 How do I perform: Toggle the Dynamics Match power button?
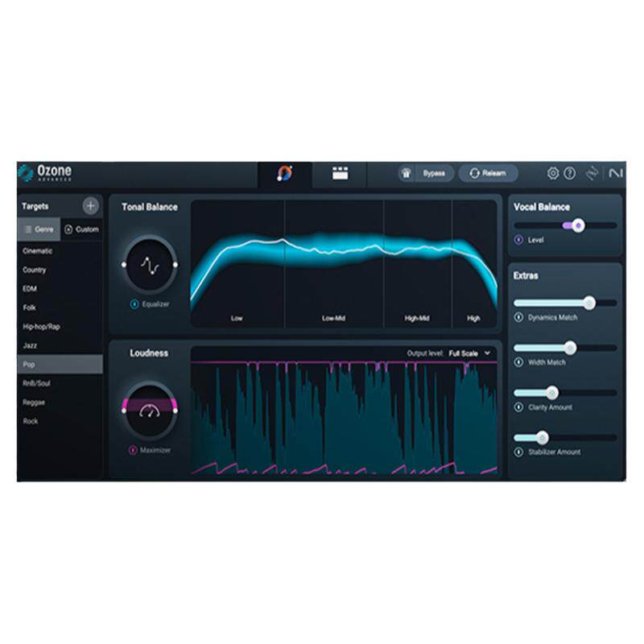pyautogui.click(x=518, y=317)
